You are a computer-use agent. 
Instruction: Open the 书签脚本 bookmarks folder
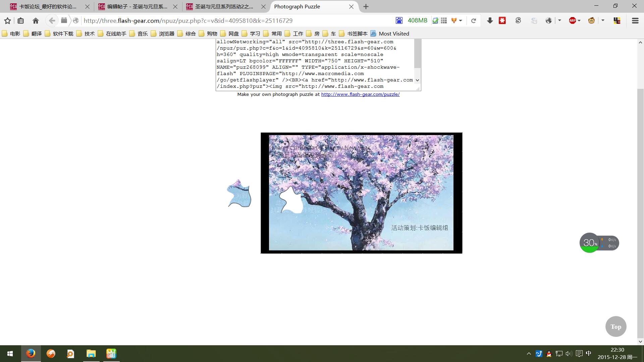coord(354,34)
